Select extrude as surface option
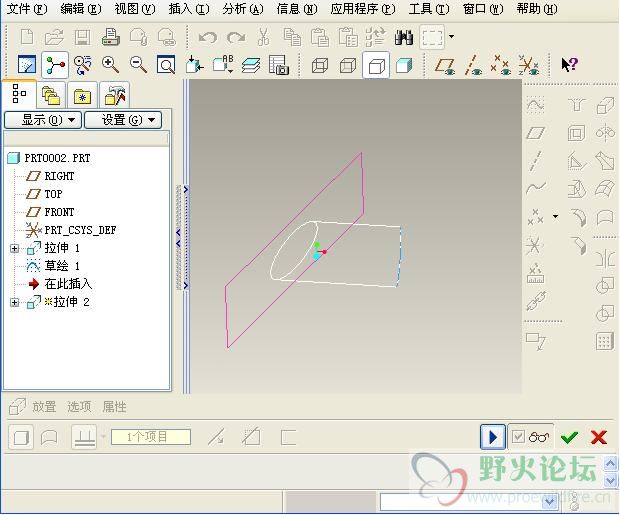 pos(49,437)
